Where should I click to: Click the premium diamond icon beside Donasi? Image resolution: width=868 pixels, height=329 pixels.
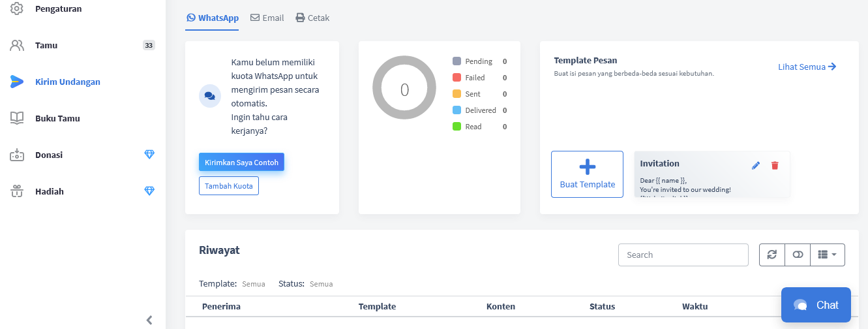pyautogui.click(x=149, y=155)
